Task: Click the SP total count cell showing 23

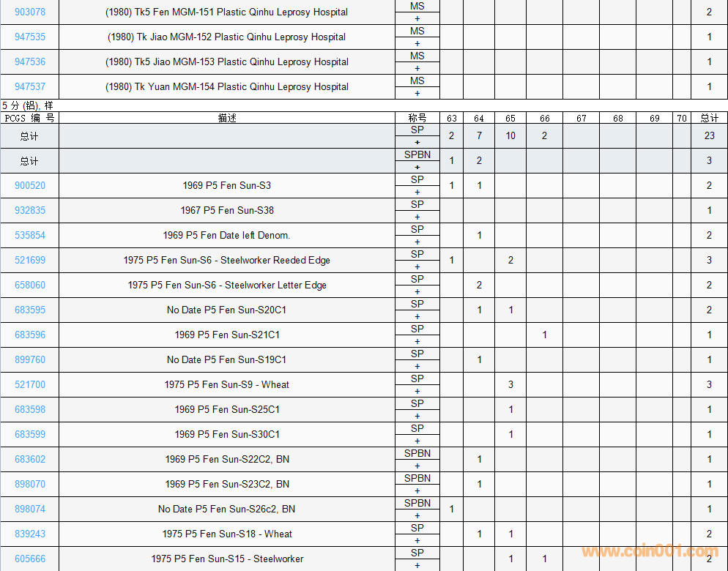Action: tap(709, 136)
